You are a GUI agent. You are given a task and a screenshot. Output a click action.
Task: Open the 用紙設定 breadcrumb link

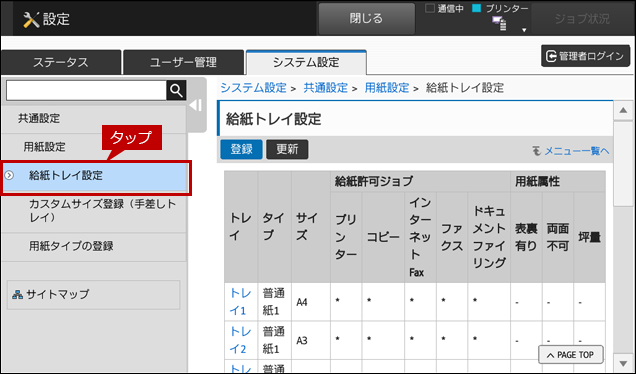387,88
